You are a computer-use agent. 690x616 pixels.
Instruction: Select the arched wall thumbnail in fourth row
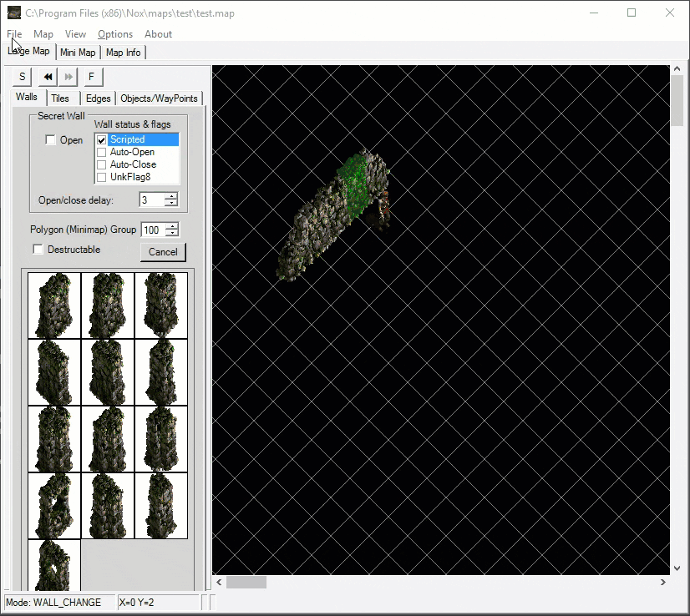point(55,506)
